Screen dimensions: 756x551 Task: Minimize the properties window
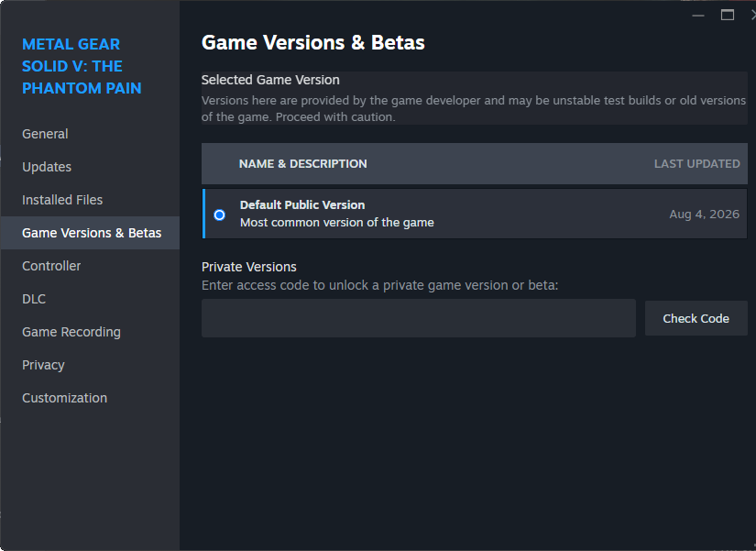point(698,16)
